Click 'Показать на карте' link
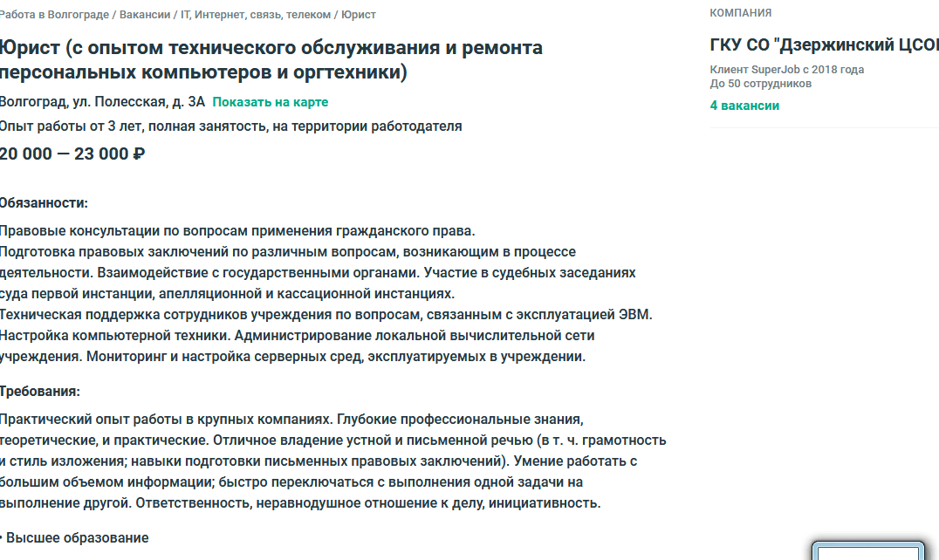Screen dimensions: 939x560 270,102
